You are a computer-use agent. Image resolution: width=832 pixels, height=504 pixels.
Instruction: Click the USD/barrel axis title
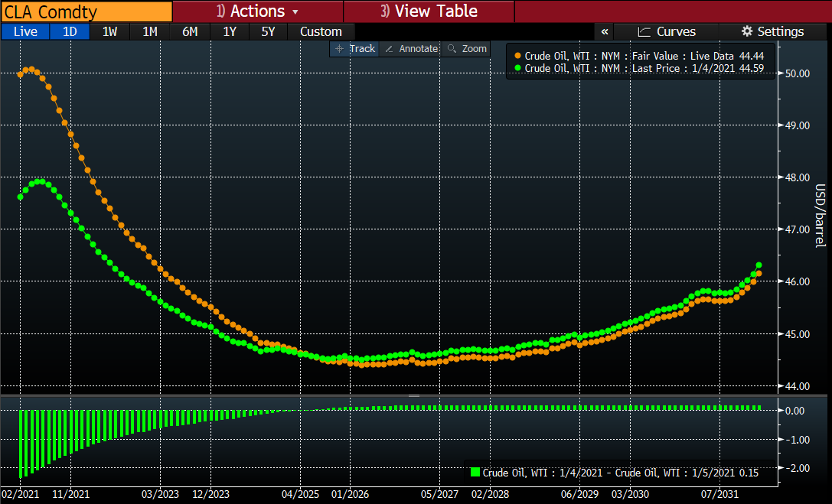click(820, 216)
